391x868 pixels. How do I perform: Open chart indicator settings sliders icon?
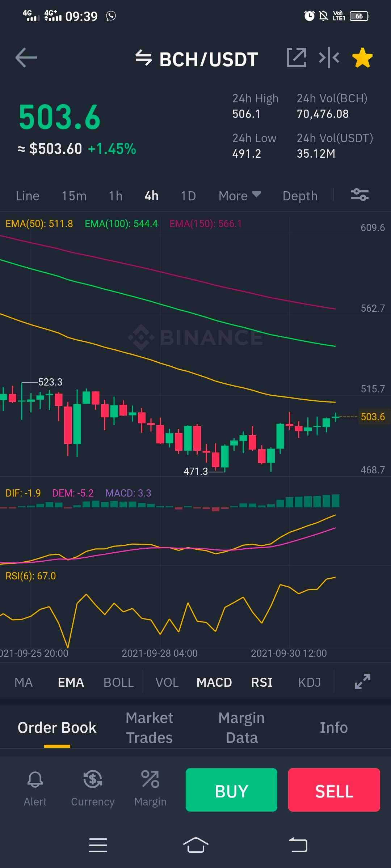point(360,195)
